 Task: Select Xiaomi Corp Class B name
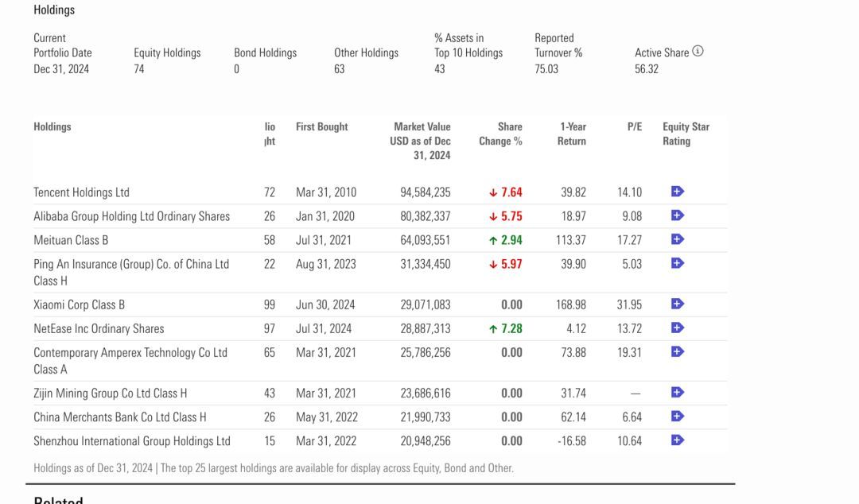pyautogui.click(x=79, y=304)
